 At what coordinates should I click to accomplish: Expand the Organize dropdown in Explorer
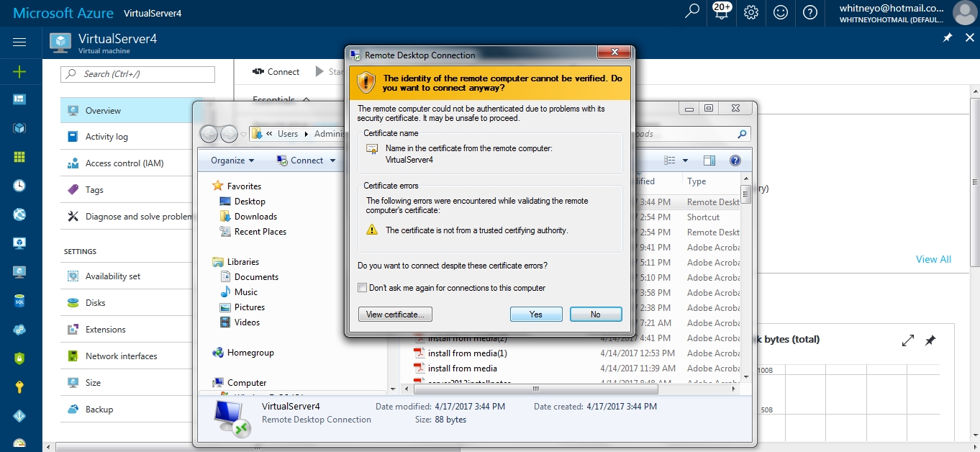coord(232,161)
